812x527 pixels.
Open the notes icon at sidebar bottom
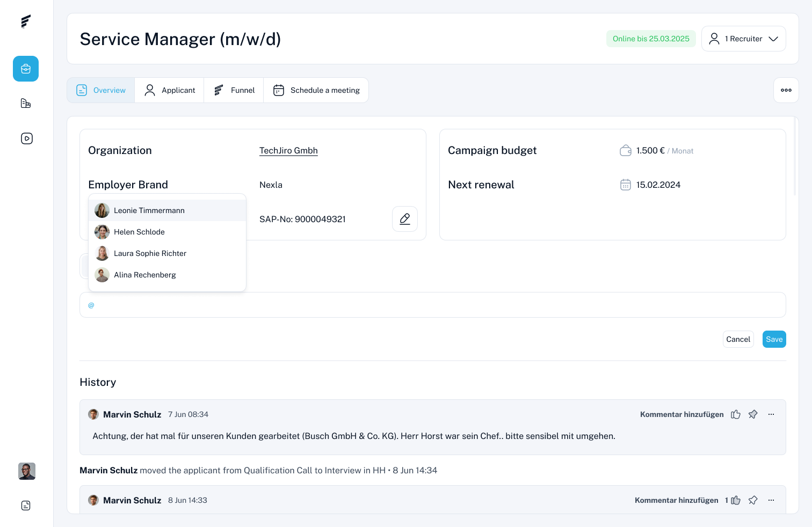point(26,506)
